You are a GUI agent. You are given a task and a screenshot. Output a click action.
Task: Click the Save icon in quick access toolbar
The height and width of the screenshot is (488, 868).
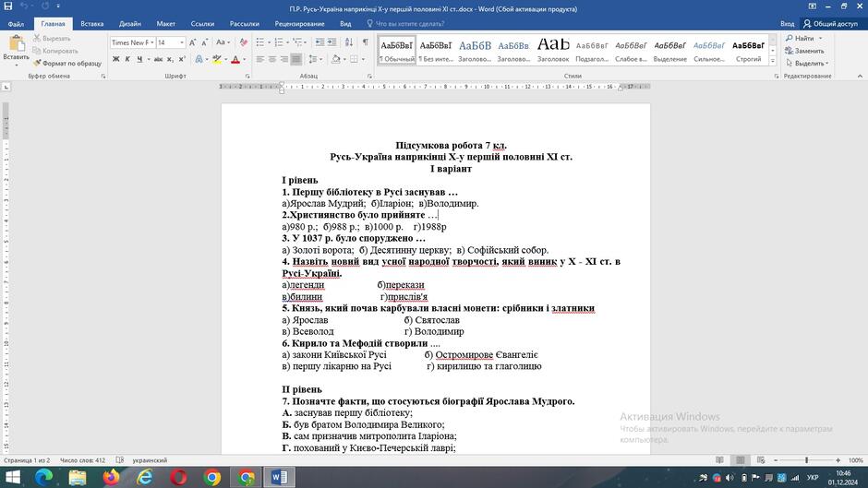click(x=7, y=6)
